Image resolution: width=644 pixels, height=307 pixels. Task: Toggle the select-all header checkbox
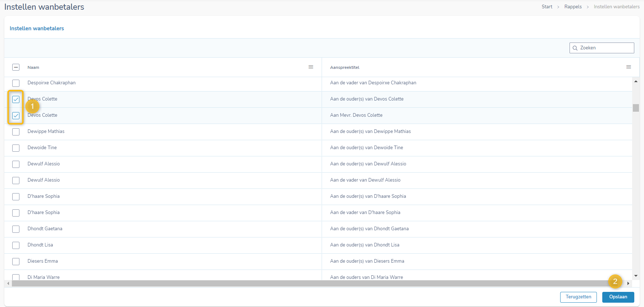tap(16, 67)
